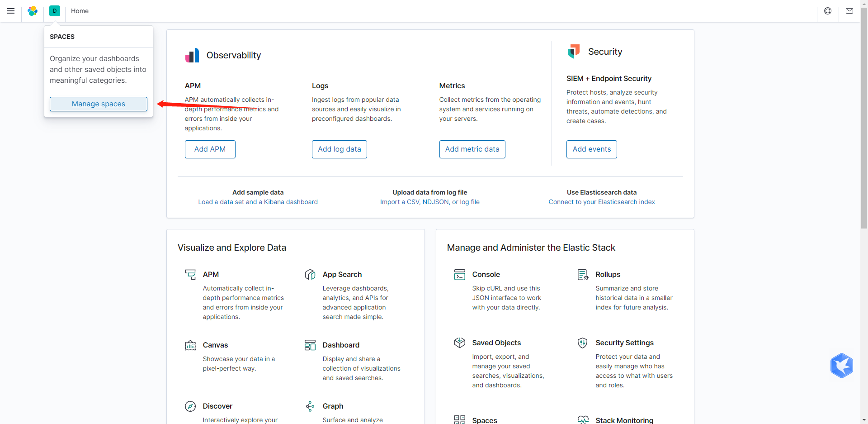
Task: Click the Upload data from log file label
Action: (x=430, y=192)
